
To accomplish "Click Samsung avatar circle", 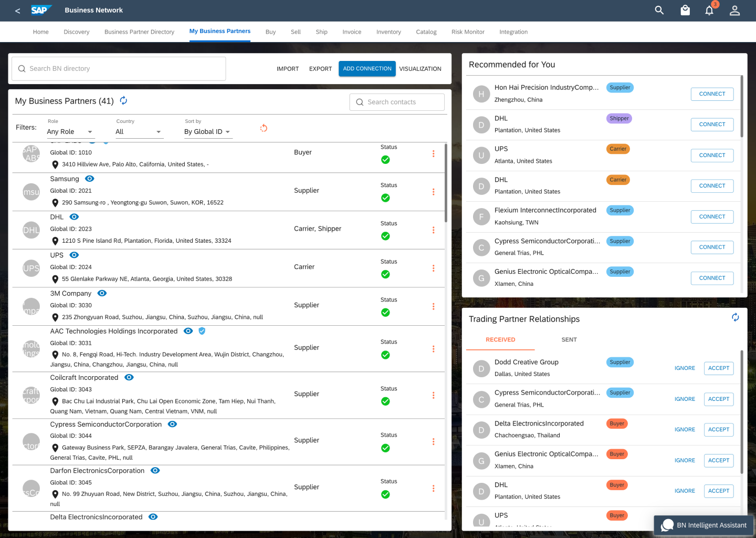I will pyautogui.click(x=31, y=192).
